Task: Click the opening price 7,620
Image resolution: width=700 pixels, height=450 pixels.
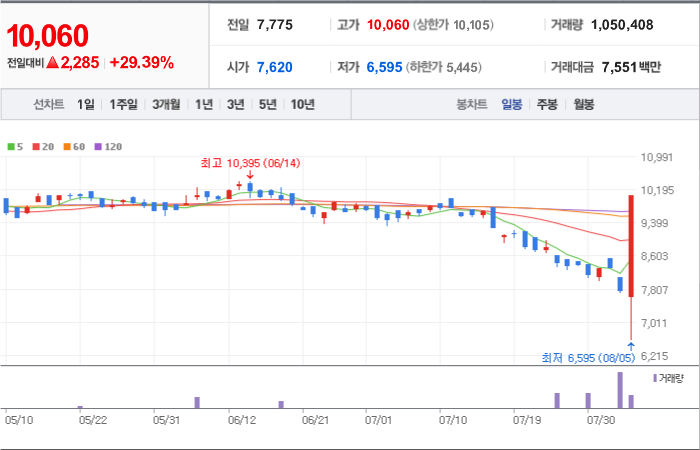Action: coord(275,67)
